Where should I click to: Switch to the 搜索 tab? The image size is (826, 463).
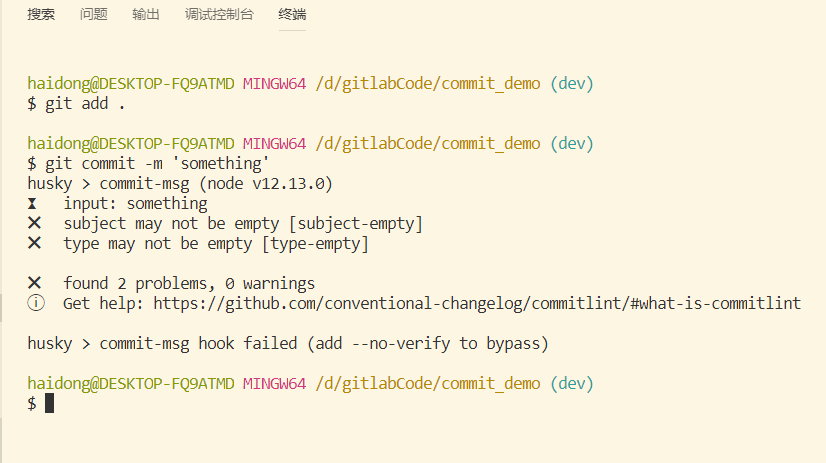41,14
